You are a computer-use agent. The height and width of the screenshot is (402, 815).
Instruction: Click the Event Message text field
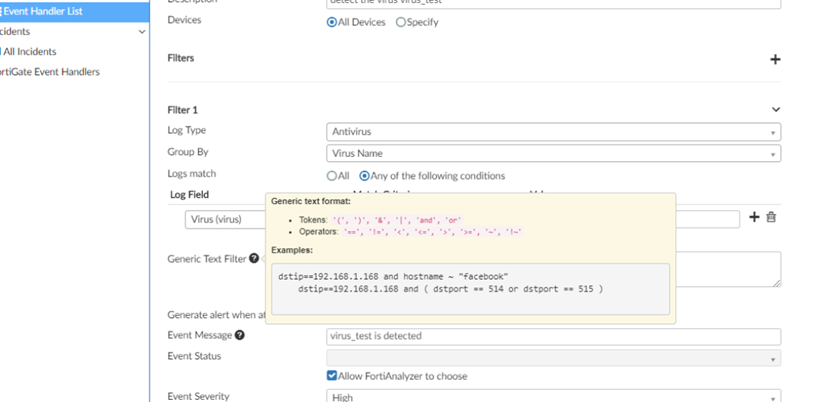tap(553, 337)
